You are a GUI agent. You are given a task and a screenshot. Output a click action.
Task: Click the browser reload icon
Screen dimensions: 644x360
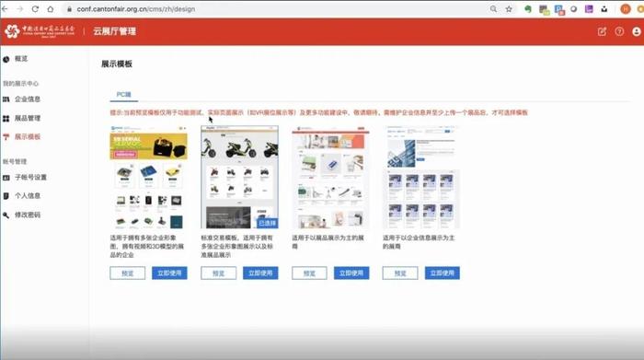pos(35,8)
